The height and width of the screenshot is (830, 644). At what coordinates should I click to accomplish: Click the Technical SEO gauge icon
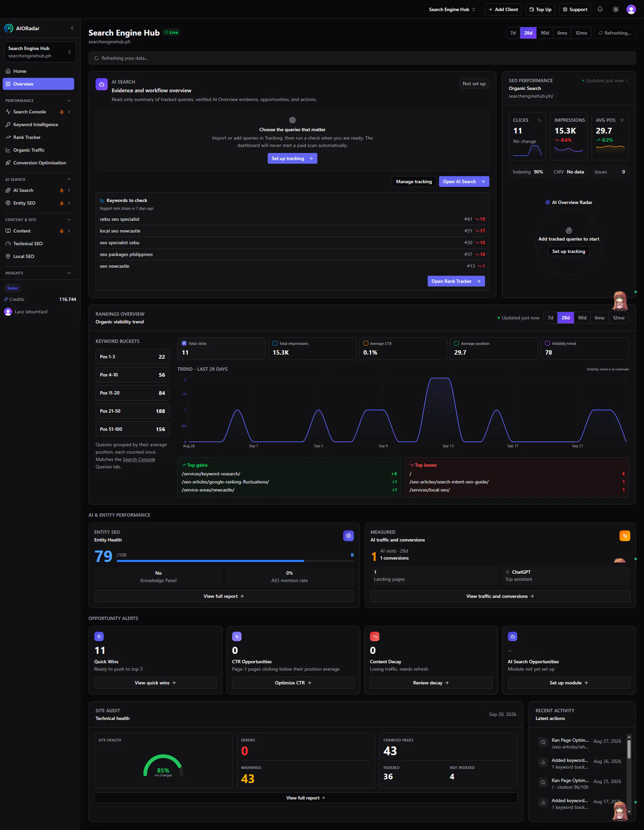pos(8,244)
